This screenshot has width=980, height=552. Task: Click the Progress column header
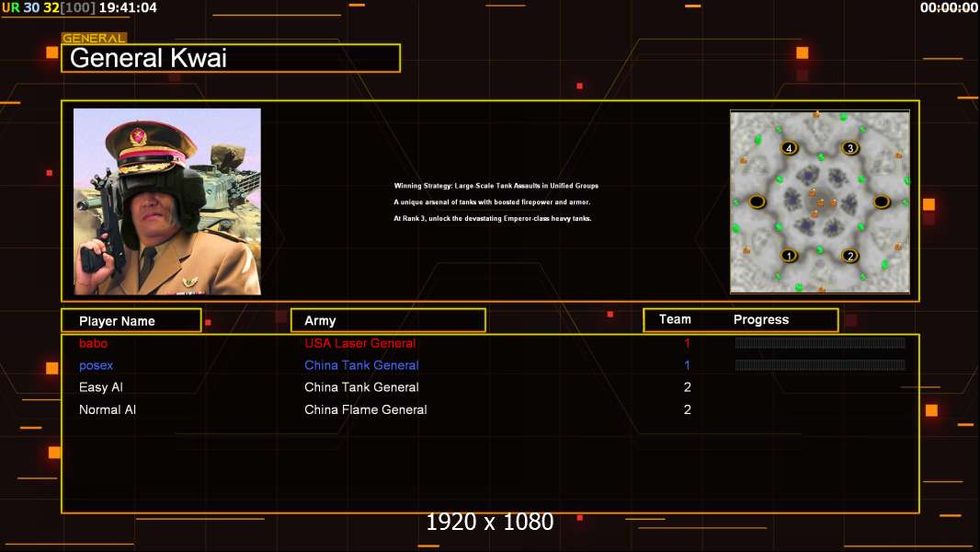tap(760, 319)
